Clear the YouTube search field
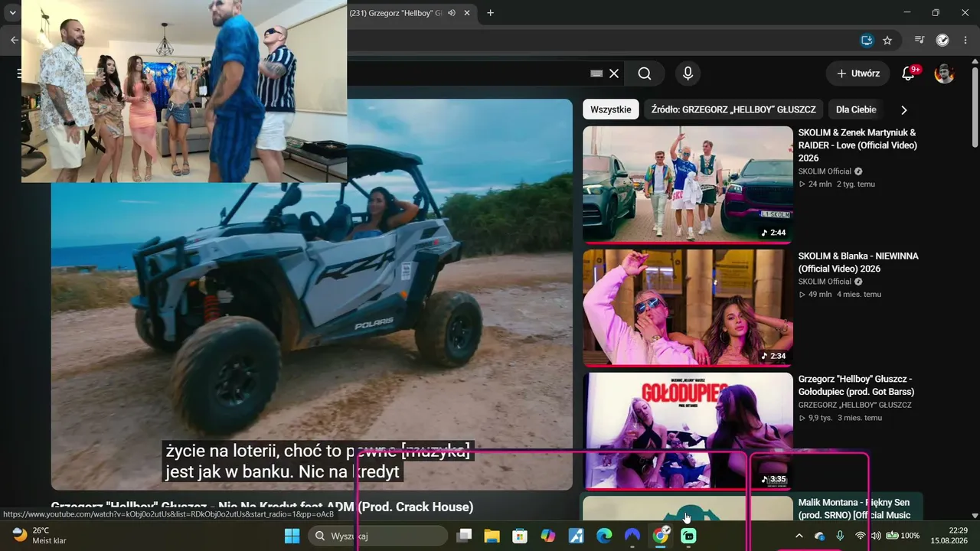 tap(614, 73)
